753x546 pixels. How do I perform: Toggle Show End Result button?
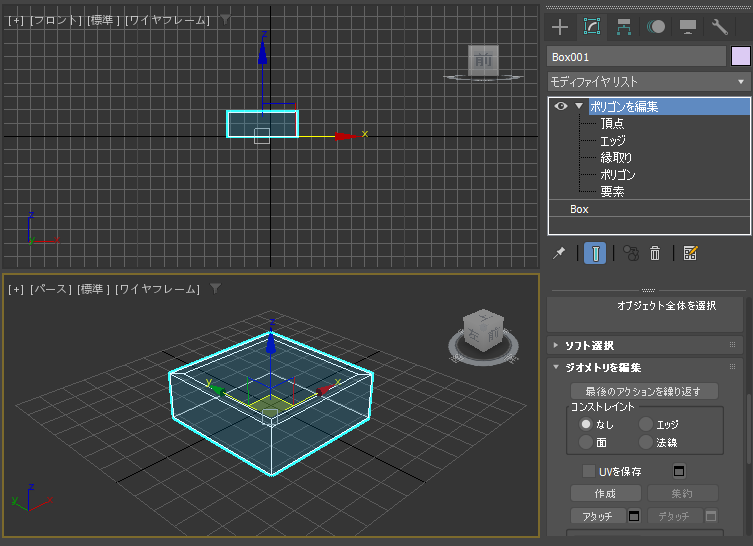pos(595,253)
